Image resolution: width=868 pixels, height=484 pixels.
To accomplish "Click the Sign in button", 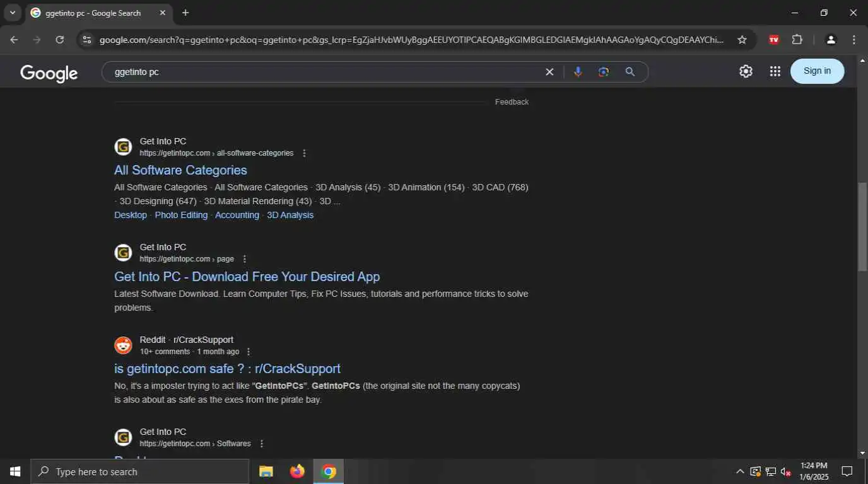I will pyautogui.click(x=817, y=71).
